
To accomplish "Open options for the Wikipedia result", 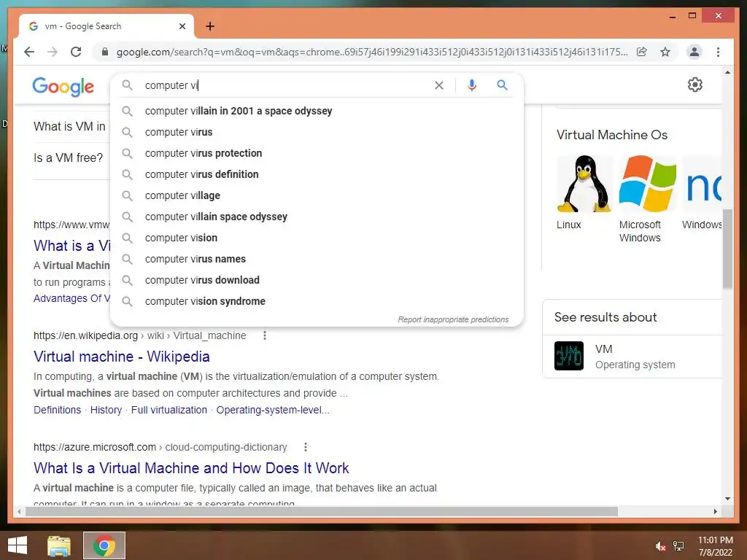I will coord(264,335).
